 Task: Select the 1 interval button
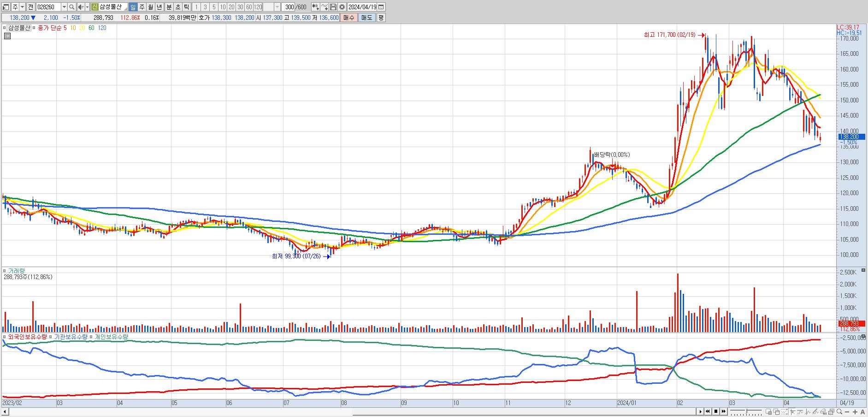click(x=196, y=7)
